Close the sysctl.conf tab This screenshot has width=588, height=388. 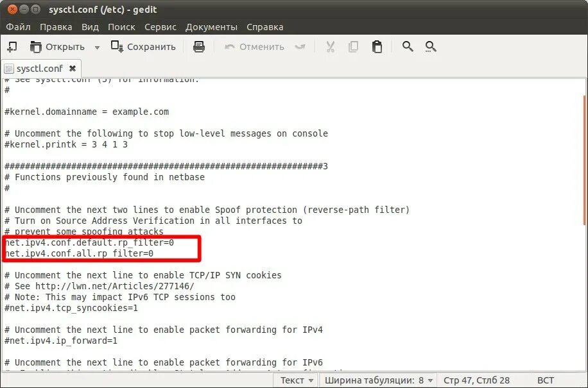click(72, 68)
